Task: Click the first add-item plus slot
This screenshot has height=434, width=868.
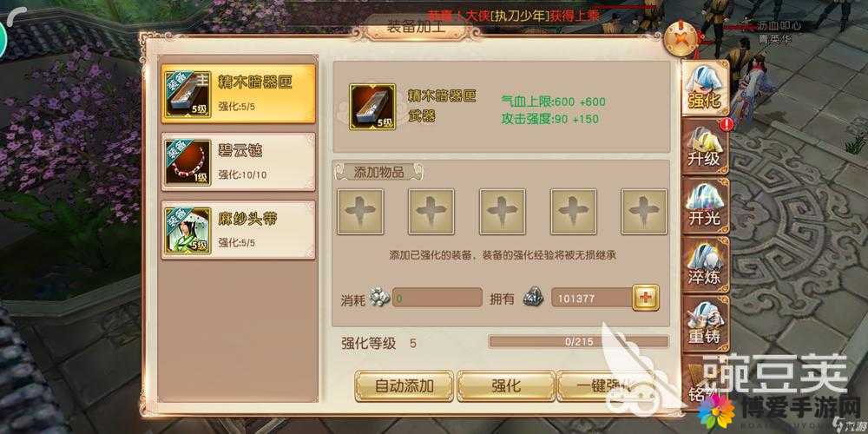Action: (x=360, y=212)
